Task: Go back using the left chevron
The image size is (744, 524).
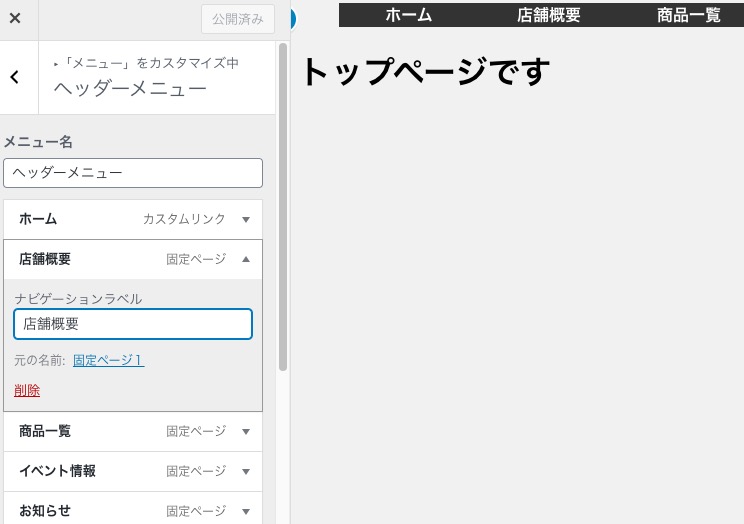Action: [15, 77]
